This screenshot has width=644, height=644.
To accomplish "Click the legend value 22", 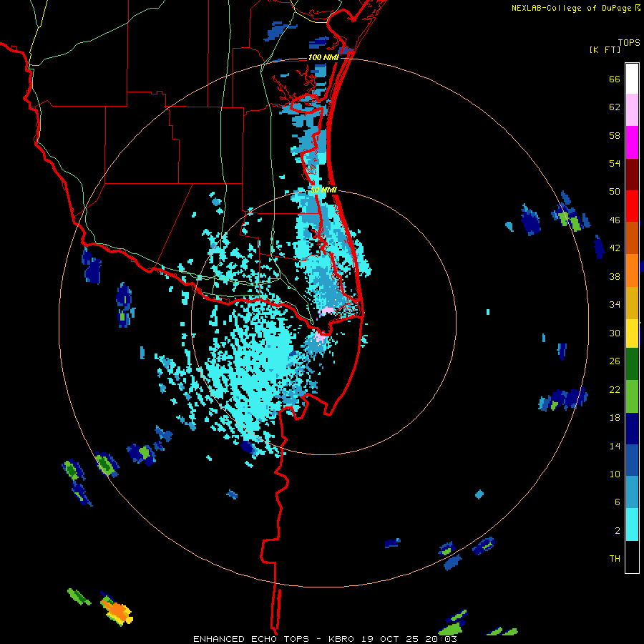I will (615, 389).
